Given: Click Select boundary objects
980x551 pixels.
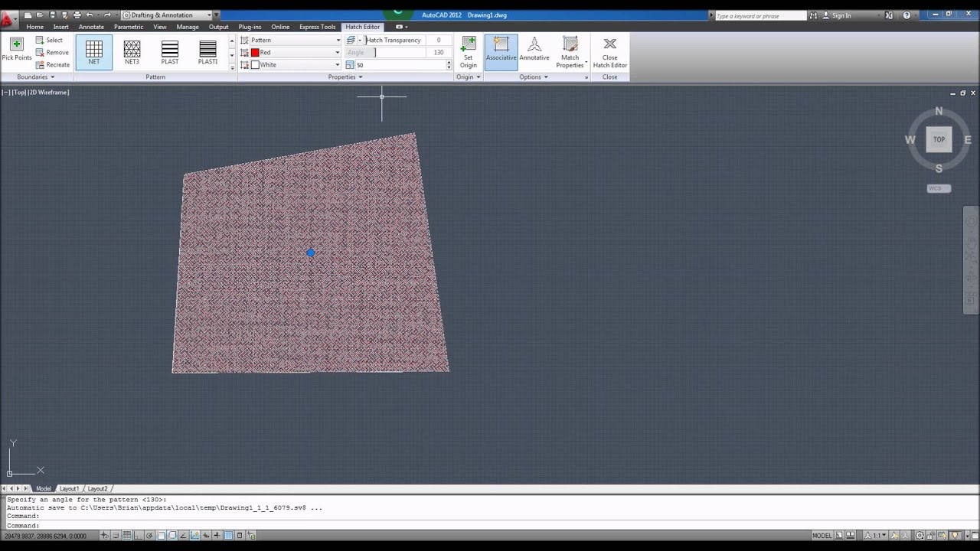Looking at the screenshot, I should point(49,40).
